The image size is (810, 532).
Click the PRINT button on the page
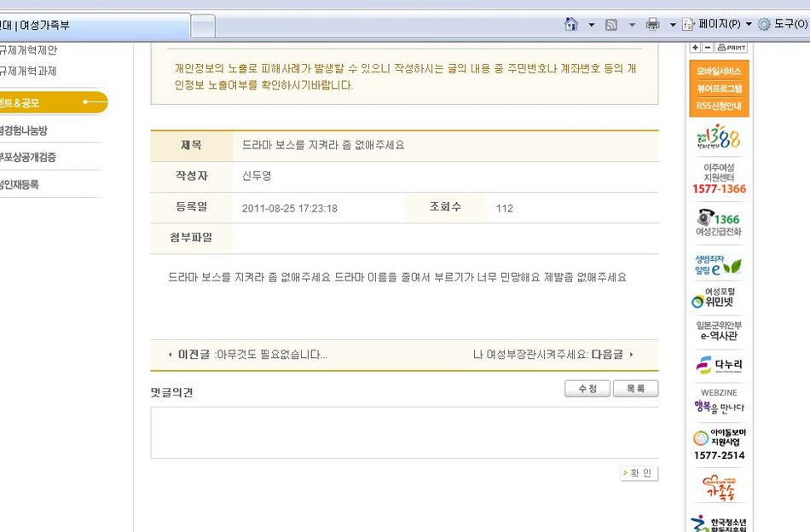pos(732,48)
